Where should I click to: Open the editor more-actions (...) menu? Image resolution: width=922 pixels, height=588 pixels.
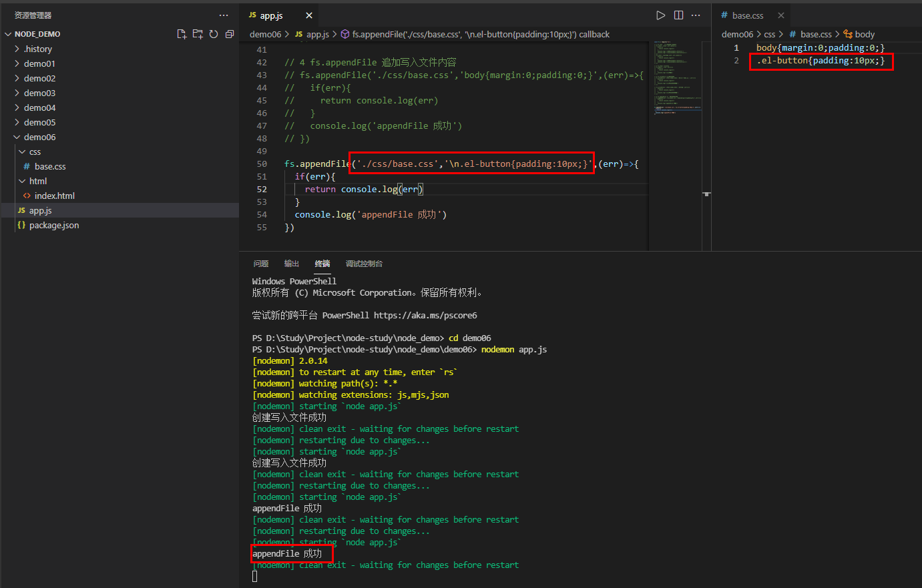click(x=695, y=15)
